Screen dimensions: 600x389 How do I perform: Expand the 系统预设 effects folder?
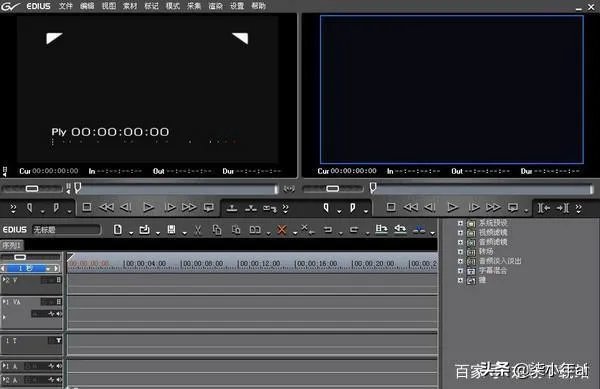460,223
